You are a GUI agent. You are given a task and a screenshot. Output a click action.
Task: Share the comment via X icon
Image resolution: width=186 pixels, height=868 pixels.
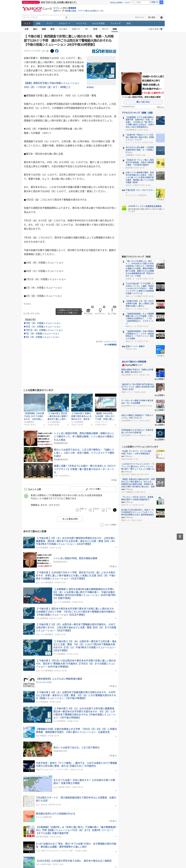(114, 510)
